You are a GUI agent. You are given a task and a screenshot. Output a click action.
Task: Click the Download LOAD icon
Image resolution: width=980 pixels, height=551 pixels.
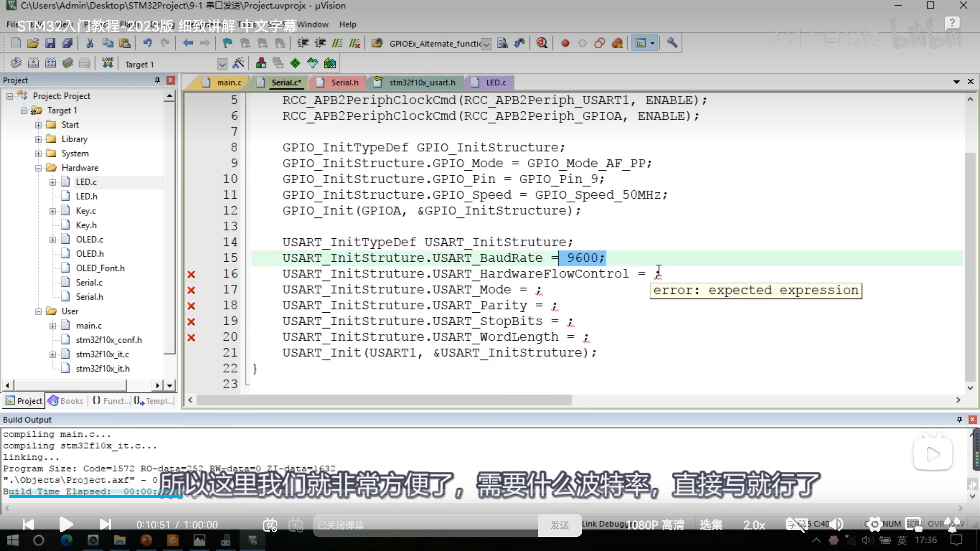click(x=108, y=63)
